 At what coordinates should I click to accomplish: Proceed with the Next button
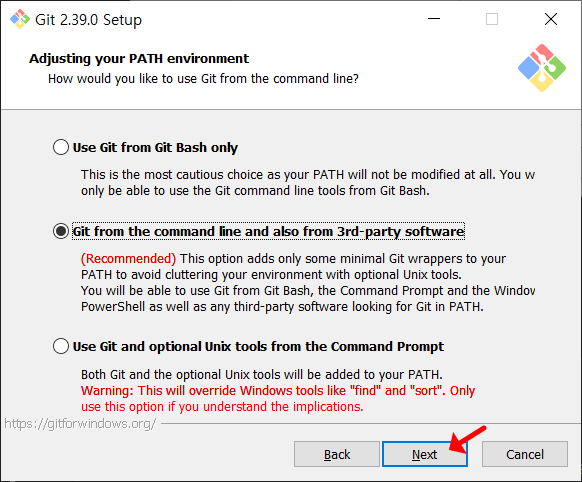coord(425,454)
